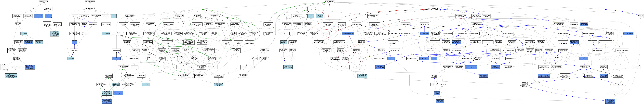Click the "cellular_component" root node
644x104 pixels.
(90, 2)
